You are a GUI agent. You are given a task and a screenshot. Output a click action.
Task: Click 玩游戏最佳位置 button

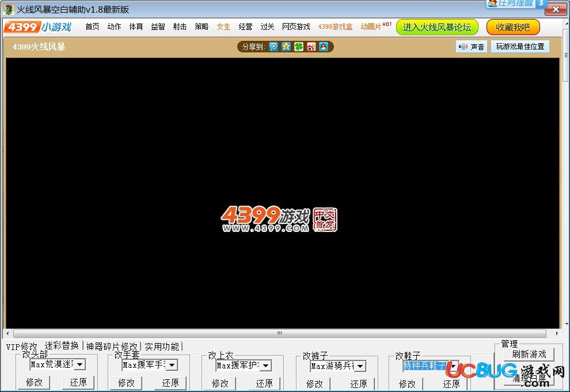520,47
